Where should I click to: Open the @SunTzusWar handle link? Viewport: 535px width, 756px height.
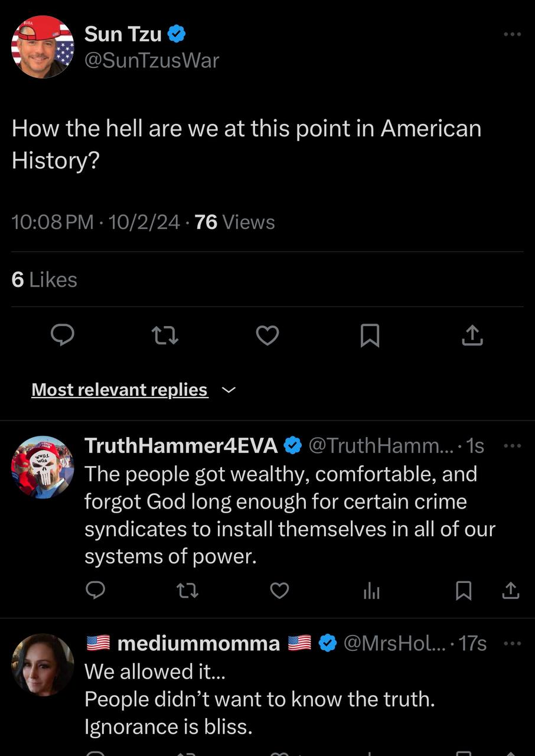pos(152,60)
